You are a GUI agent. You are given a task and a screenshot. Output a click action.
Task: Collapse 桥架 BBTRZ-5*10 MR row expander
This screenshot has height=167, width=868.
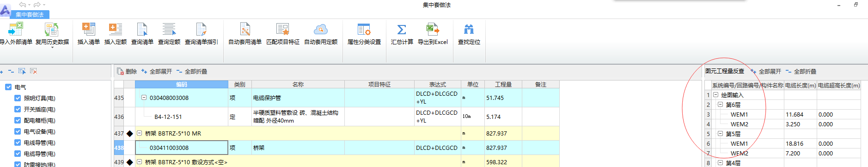click(x=139, y=133)
